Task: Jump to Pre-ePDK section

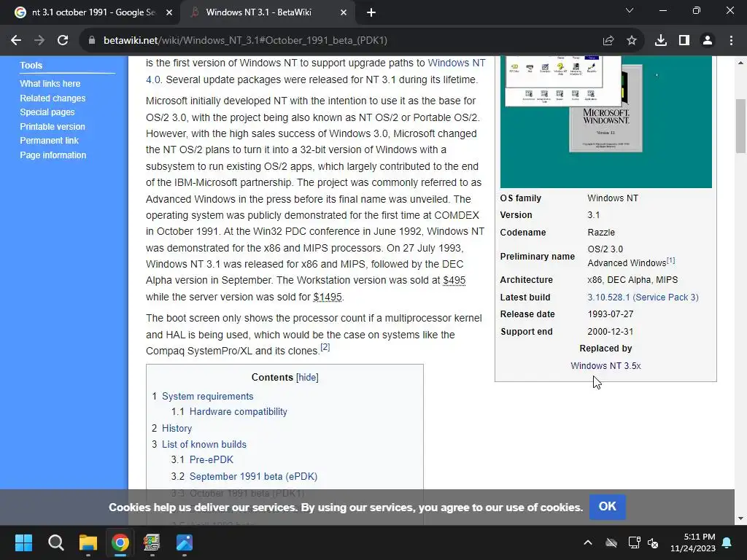Action: (x=212, y=459)
